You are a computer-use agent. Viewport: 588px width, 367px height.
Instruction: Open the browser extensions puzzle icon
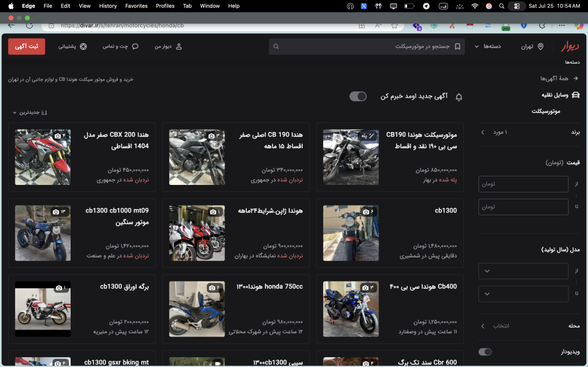[542, 25]
